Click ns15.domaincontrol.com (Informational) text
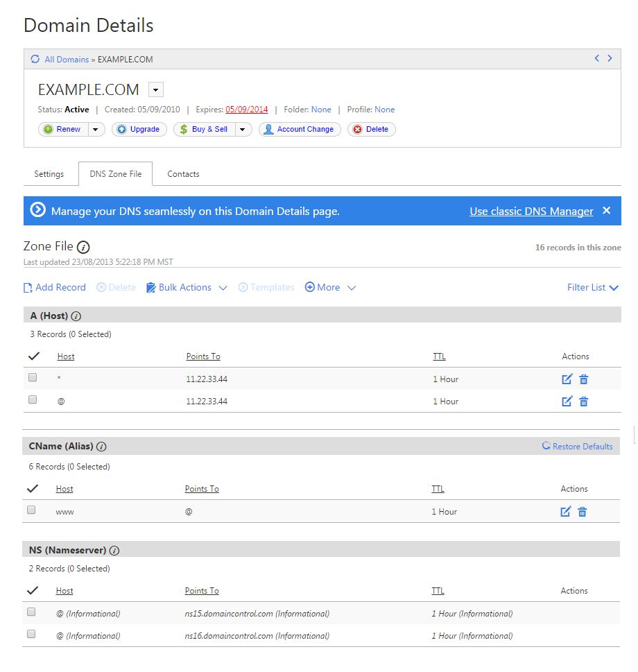Image resolution: width=638 pixels, height=672 pixels. point(257,614)
